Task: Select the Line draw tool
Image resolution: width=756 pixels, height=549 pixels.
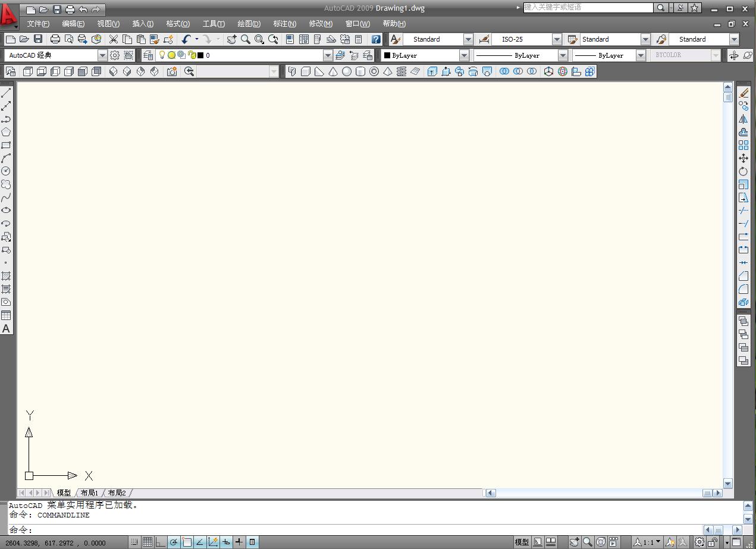Action: click(6, 93)
